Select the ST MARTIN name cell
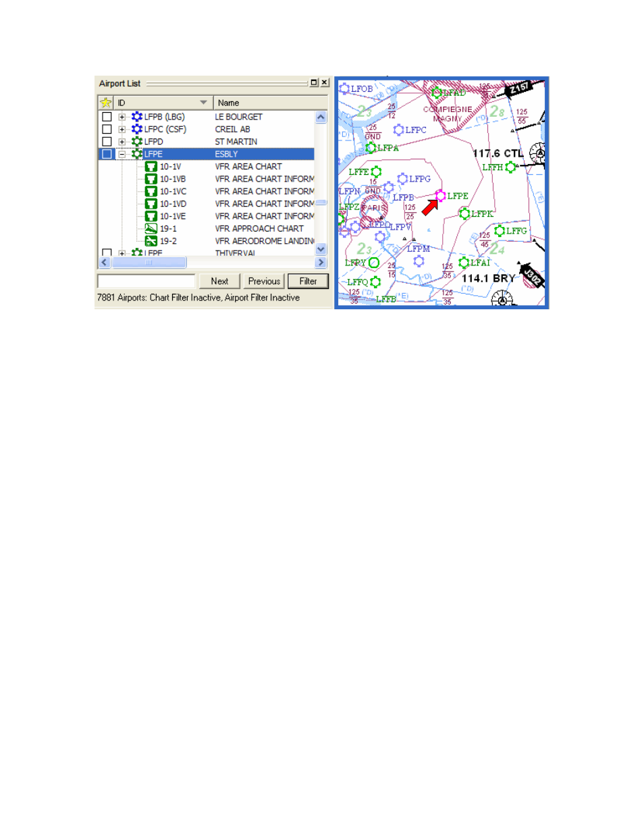The width and height of the screenshot is (644, 834). 236,142
